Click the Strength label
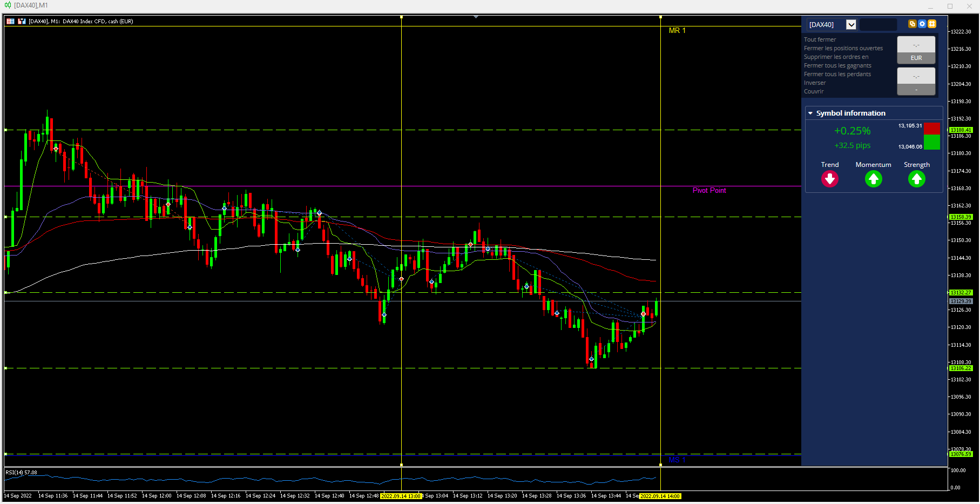 pyautogui.click(x=917, y=165)
